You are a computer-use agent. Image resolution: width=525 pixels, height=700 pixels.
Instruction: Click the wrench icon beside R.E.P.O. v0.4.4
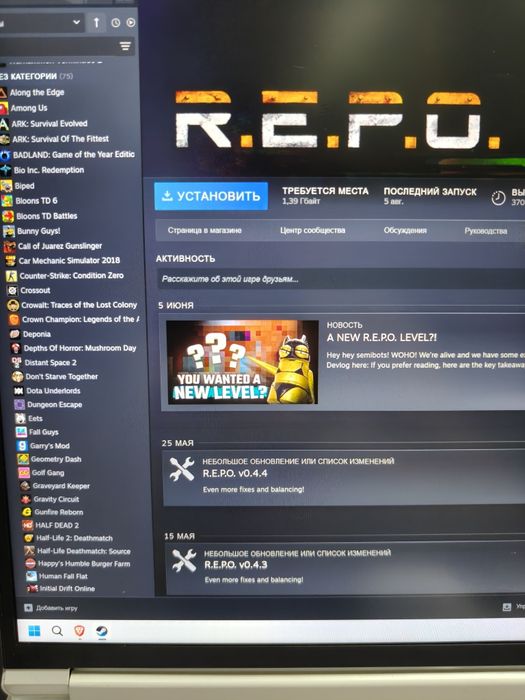tap(182, 469)
